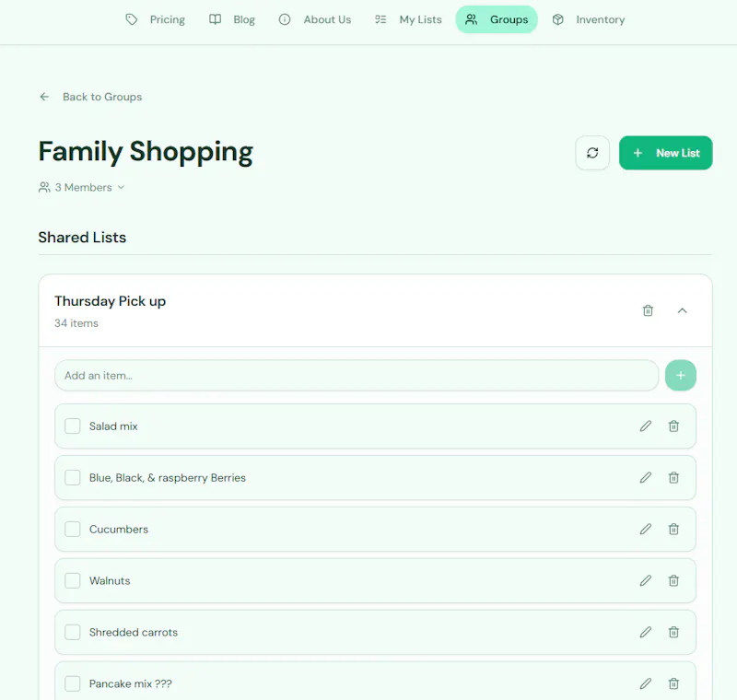
Task: Edit the Shredded carrots item
Action: tap(646, 633)
